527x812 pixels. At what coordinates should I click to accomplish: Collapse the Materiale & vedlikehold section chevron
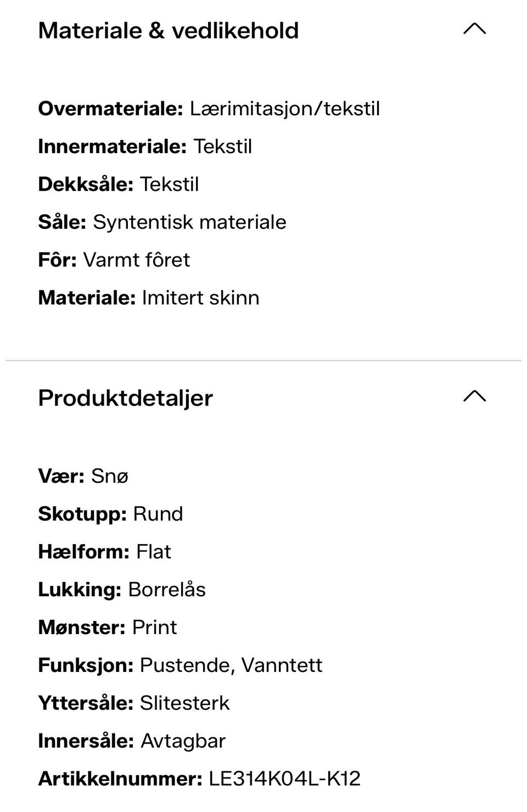point(474,29)
